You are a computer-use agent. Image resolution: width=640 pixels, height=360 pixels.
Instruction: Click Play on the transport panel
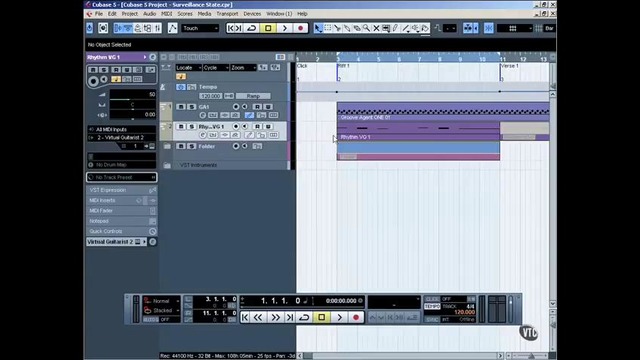coord(339,317)
